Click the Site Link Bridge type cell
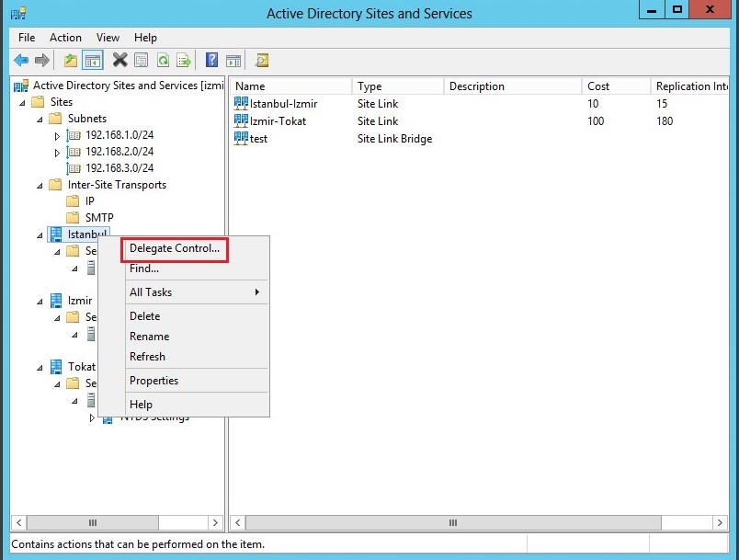This screenshot has height=560, width=739. point(394,139)
